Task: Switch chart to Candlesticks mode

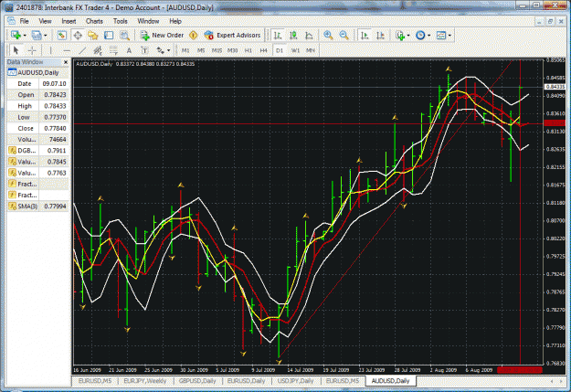Action: (x=293, y=36)
